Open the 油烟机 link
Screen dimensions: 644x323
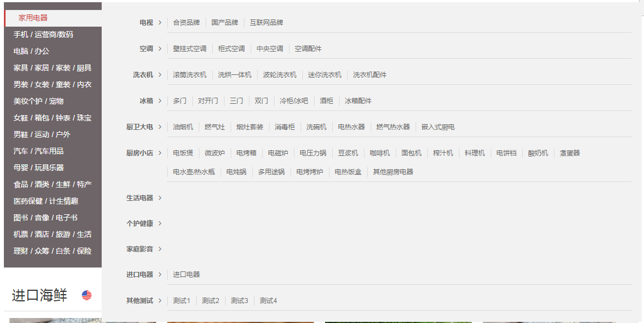[183, 127]
